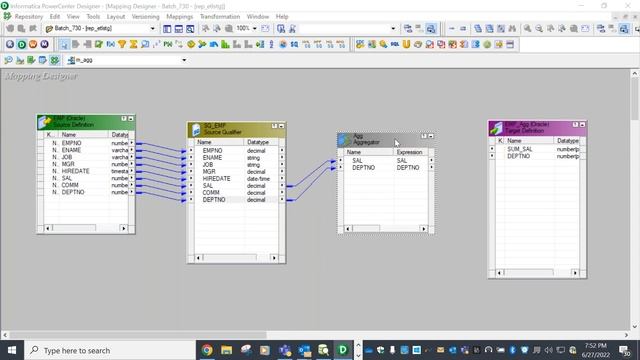The image size is (640, 360).
Task: Launch Workflow Manager via the W icon
Action: (x=33, y=44)
